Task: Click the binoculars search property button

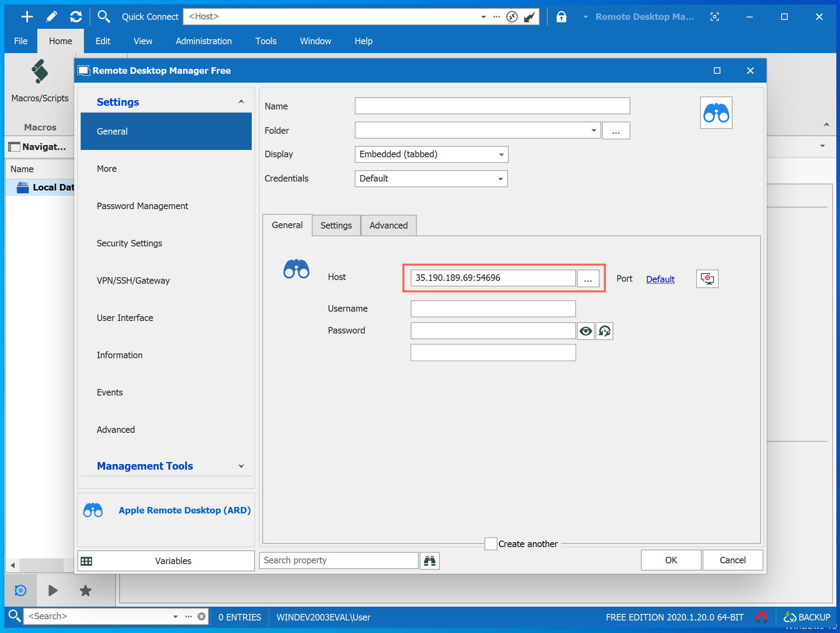Action: click(x=429, y=560)
